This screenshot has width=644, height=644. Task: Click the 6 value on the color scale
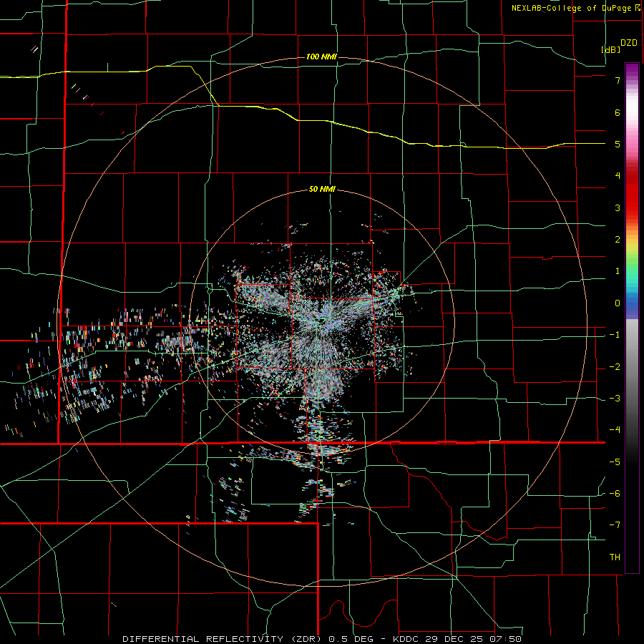coord(618,112)
